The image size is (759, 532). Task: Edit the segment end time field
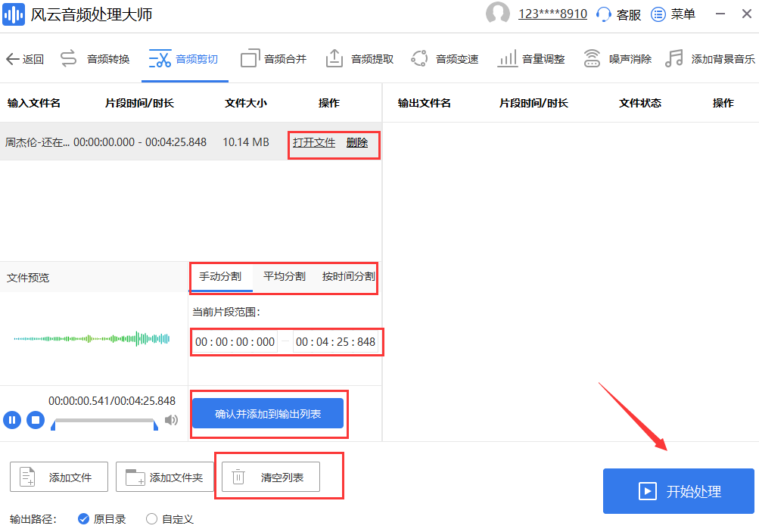335,341
